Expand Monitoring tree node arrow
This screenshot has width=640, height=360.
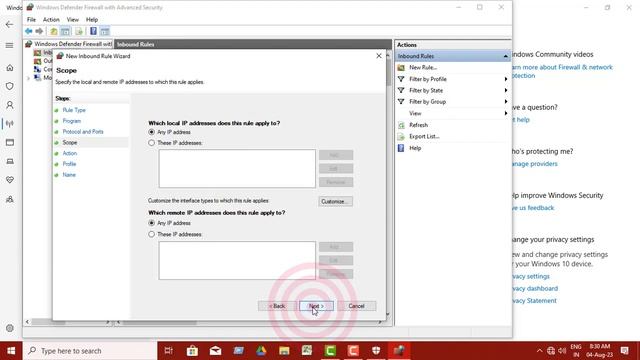point(28,78)
